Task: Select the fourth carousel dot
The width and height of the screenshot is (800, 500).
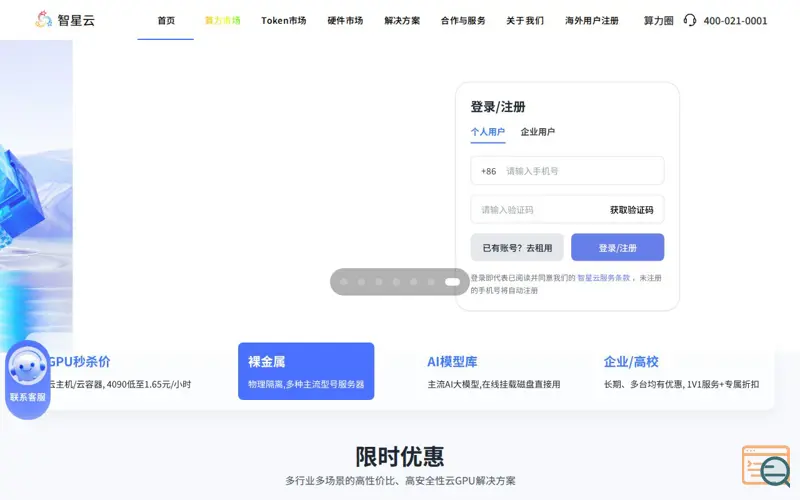Action: [396, 282]
